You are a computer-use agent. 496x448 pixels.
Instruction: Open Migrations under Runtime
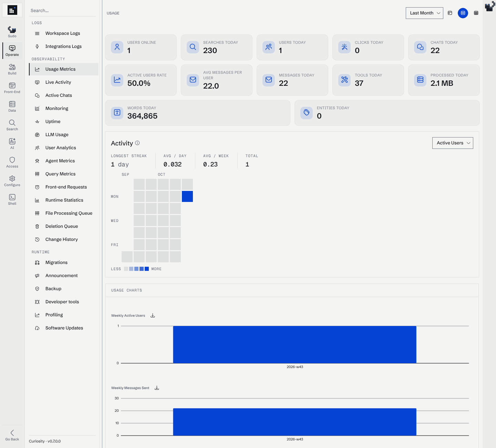[x=64, y=263]
